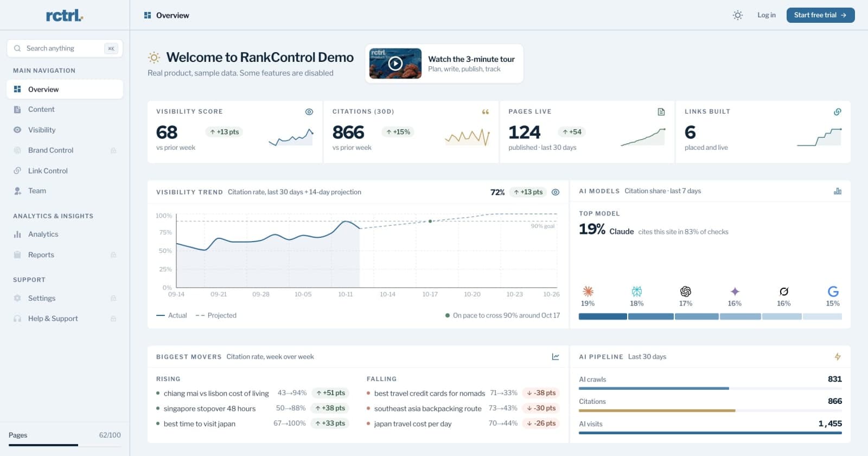Select the Claude model icon at 19%

(x=588, y=292)
